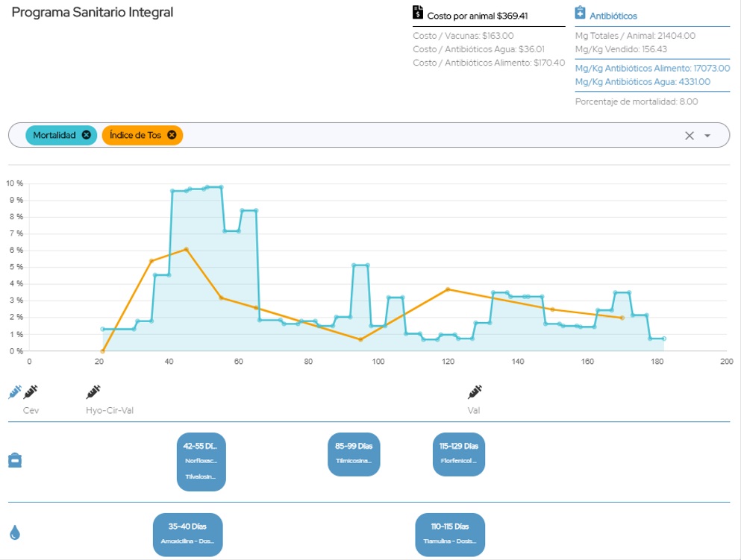Select the Hyo-Cir-Val vaccine syringe icon

click(x=93, y=391)
